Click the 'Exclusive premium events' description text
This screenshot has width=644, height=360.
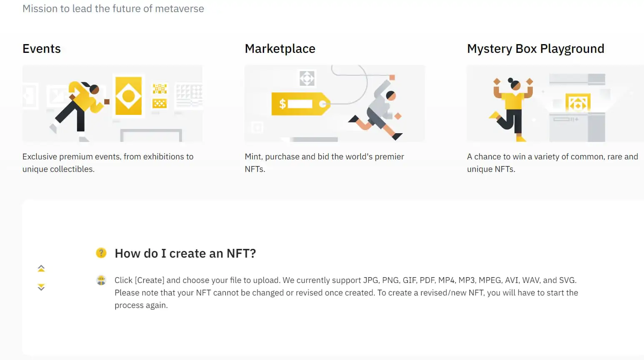coord(108,163)
